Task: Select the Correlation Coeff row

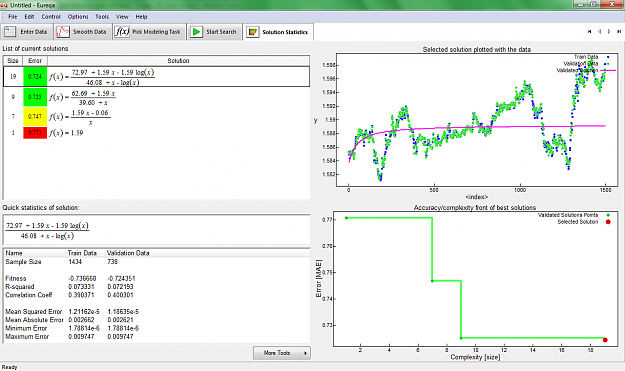Action: coord(156,295)
